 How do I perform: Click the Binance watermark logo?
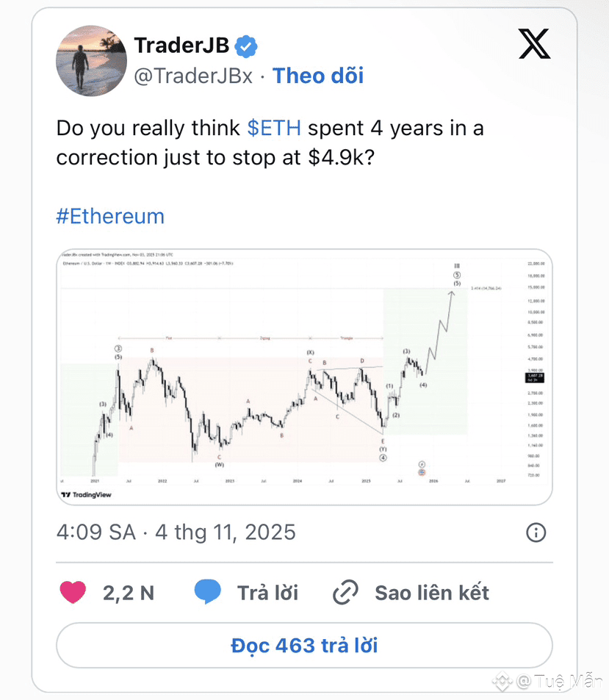click(502, 681)
